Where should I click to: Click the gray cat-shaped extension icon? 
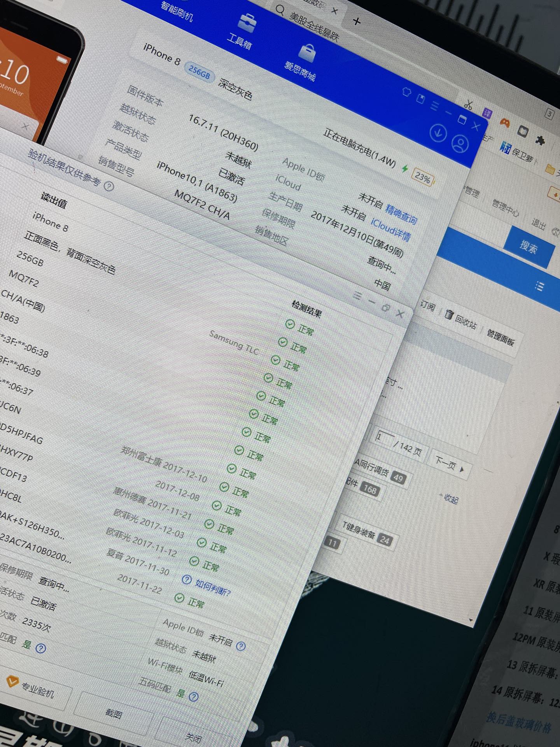[523, 132]
